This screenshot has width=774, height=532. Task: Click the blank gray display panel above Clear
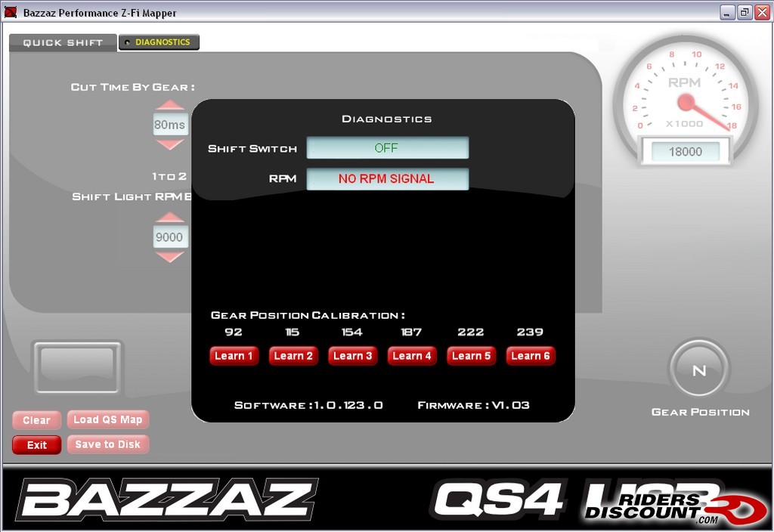77,368
